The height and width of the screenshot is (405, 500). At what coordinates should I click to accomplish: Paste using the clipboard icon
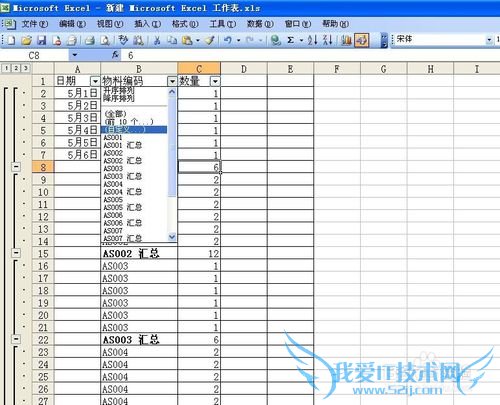click(187, 40)
